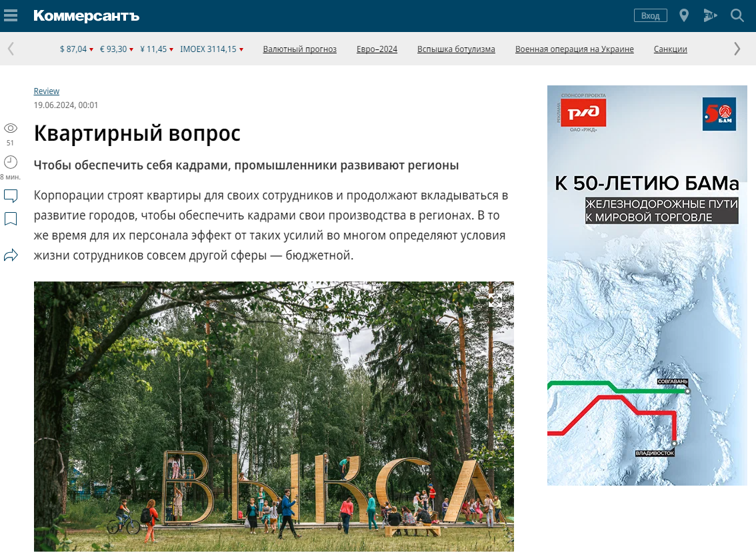Expand the Выкса photo to fullscreen

click(x=494, y=301)
